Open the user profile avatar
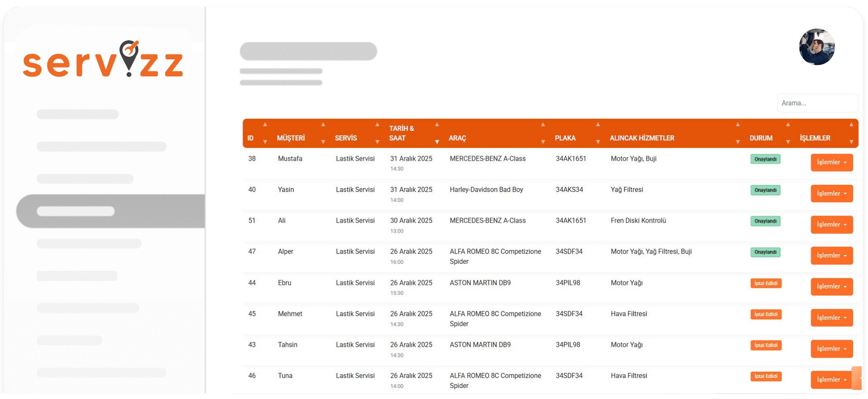This screenshot has height=399, width=868. pos(817,47)
